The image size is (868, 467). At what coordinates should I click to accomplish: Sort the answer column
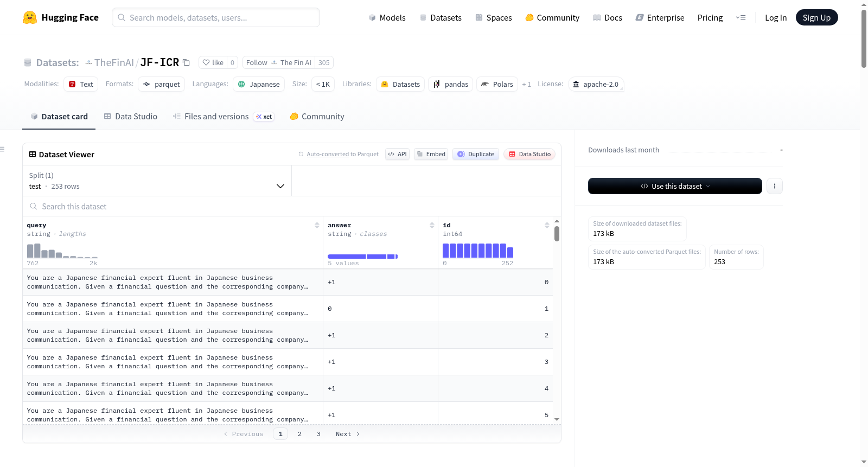point(432,225)
